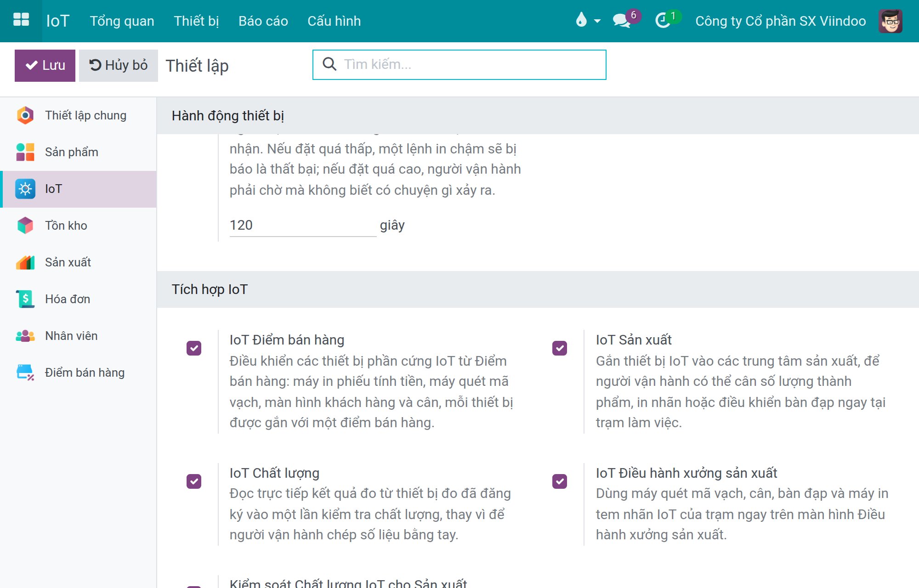Viewport: 919px width, 588px height.
Task: Click the Lưu save button
Action: [x=45, y=66]
